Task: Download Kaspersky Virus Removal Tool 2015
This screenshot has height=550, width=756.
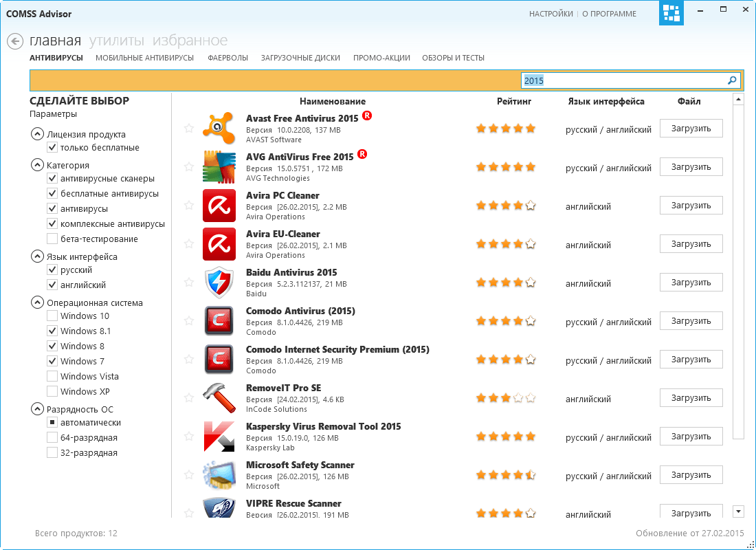Action: [x=691, y=436]
